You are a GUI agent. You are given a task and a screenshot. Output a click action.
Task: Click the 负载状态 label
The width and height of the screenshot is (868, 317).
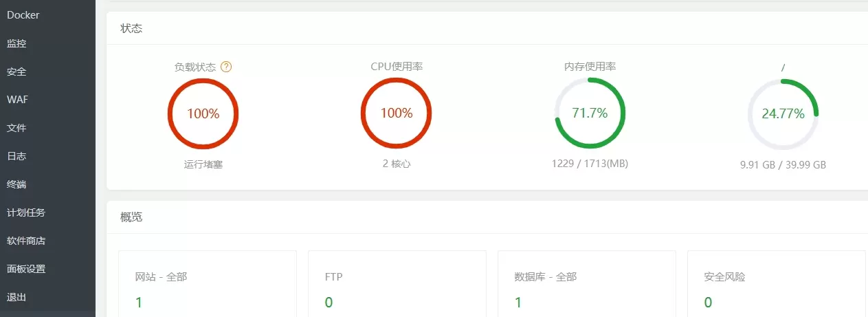195,67
